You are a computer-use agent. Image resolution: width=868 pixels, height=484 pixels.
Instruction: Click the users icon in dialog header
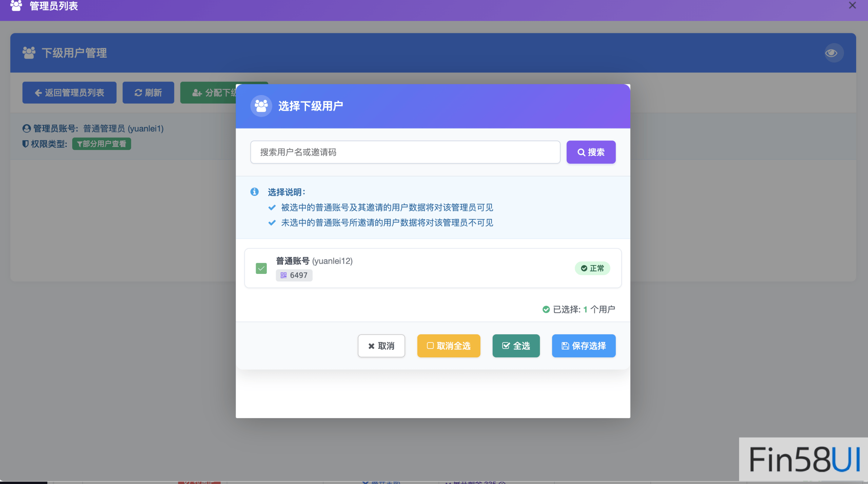click(x=261, y=106)
